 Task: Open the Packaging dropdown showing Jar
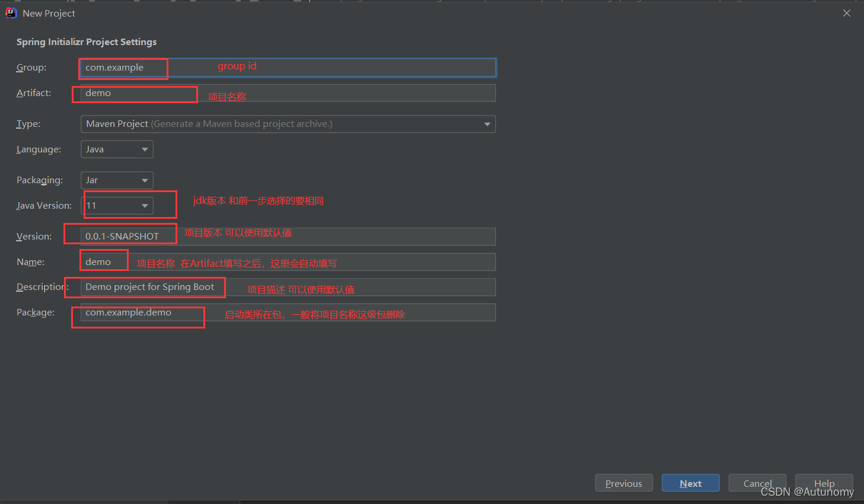tap(117, 180)
